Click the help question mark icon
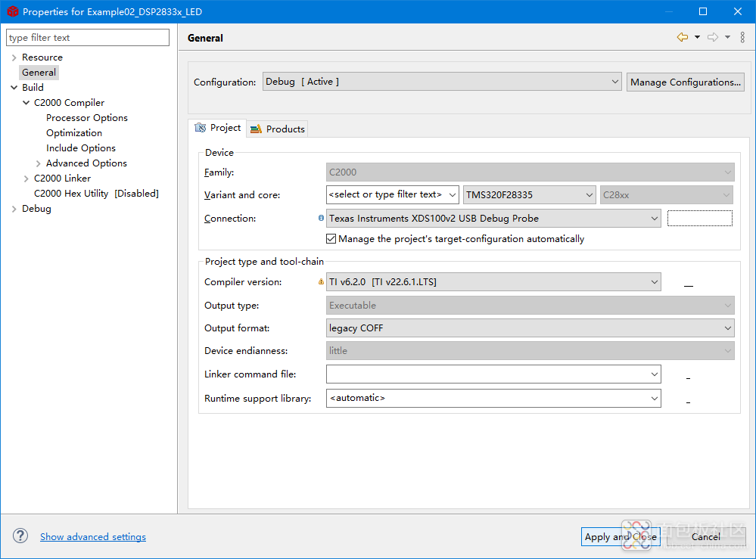 point(20,536)
